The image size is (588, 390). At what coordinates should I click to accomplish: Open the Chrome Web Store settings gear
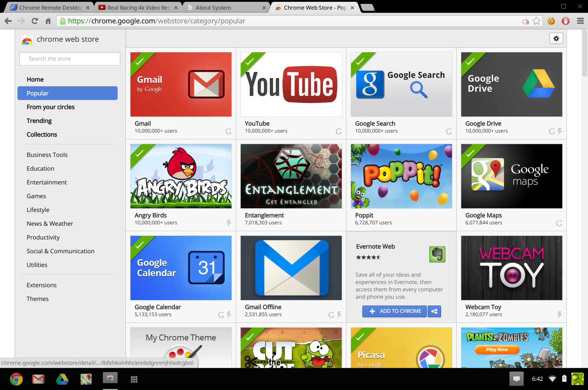tap(556, 39)
